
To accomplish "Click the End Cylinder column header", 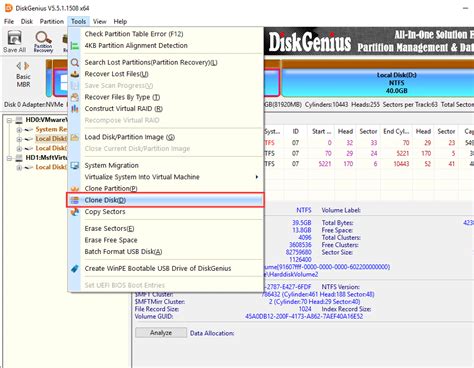I will (x=396, y=132).
